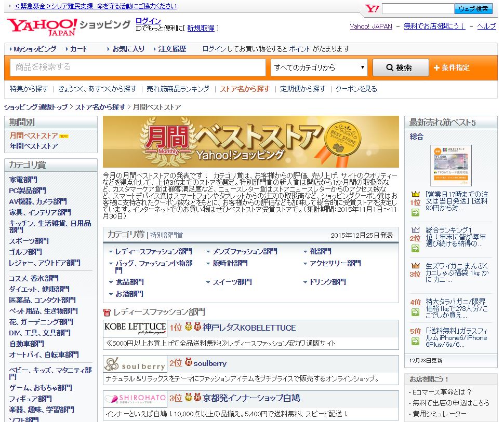
Task: Click 無料で出店の申込はこちら link
Action: tap(450, 403)
